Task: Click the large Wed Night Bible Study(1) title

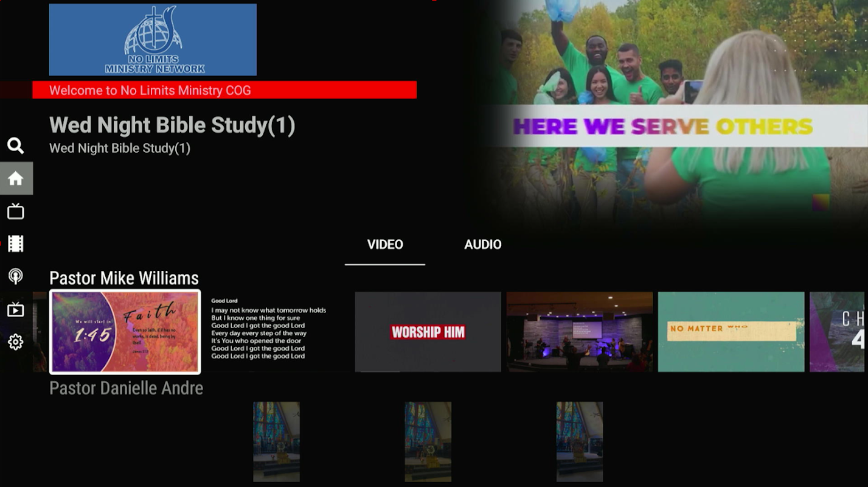Action: click(172, 125)
